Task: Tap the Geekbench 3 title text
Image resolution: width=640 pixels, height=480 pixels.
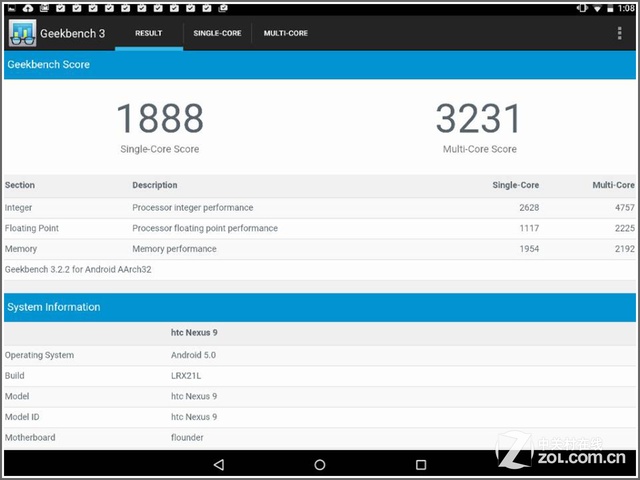Action: [72, 33]
